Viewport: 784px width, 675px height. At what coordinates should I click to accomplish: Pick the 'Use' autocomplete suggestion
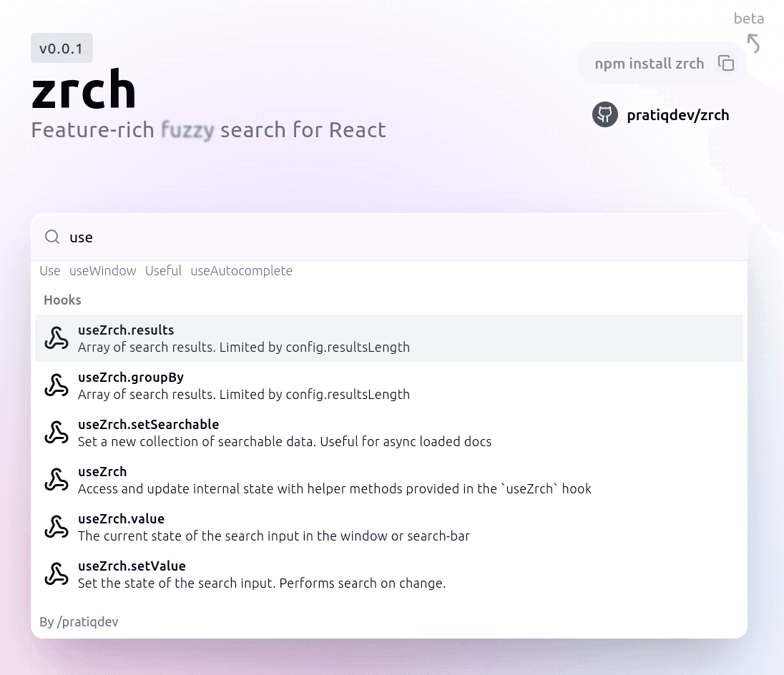pos(50,271)
